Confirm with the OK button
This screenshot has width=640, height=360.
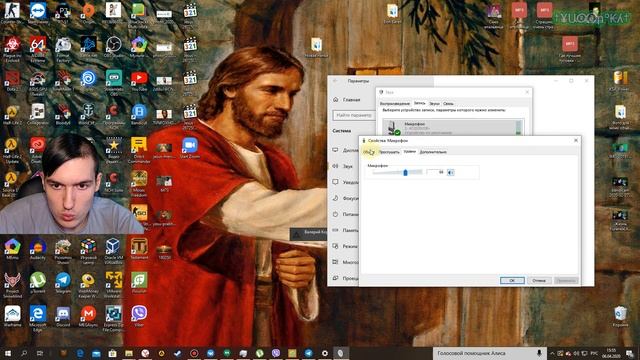tap(512, 280)
